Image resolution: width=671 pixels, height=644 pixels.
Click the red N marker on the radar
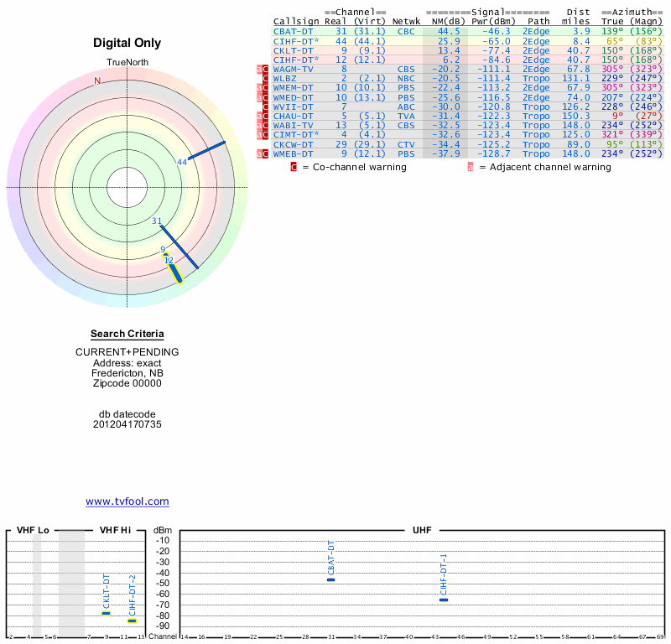(97, 80)
